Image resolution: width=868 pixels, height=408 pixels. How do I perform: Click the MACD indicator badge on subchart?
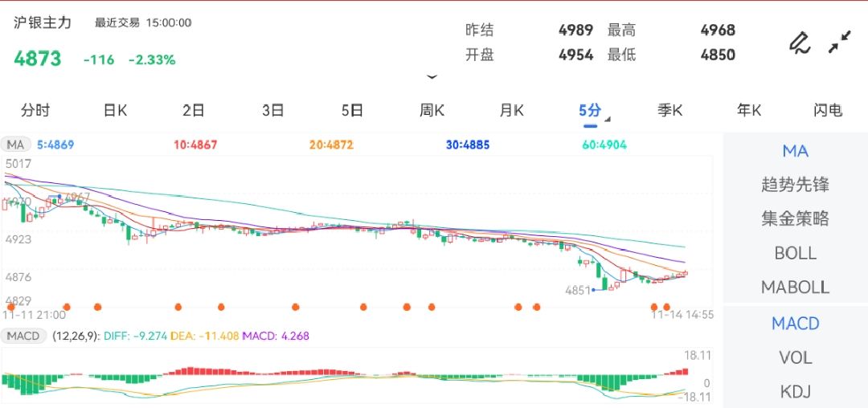[23, 336]
